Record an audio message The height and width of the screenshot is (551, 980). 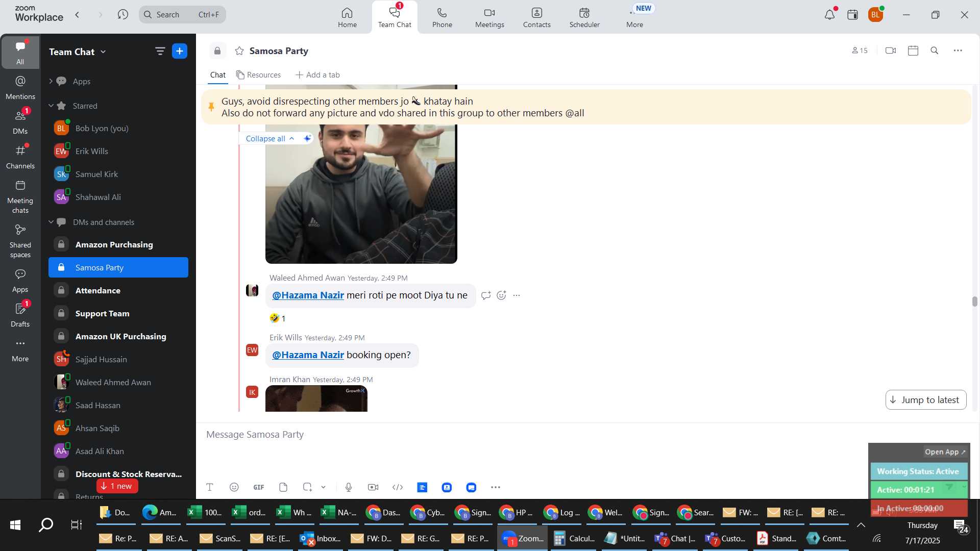(349, 487)
